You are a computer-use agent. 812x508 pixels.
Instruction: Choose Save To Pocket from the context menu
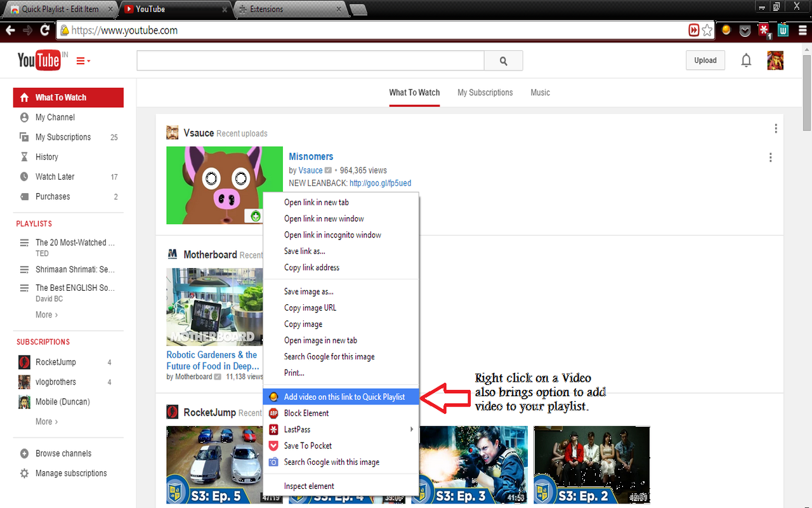(341, 446)
